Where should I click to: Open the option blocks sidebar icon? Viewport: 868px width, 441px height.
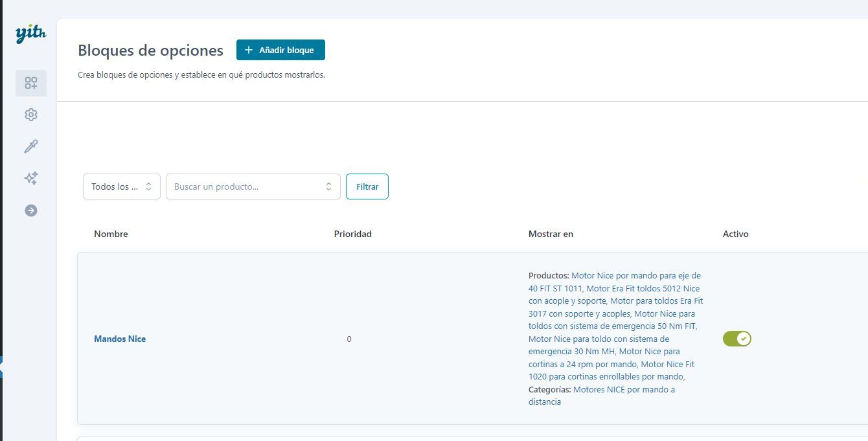click(x=31, y=83)
